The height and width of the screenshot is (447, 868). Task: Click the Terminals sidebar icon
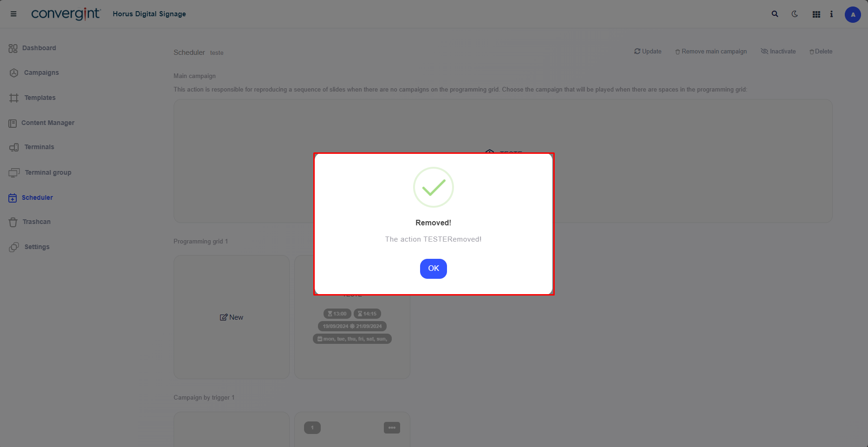pyautogui.click(x=14, y=147)
